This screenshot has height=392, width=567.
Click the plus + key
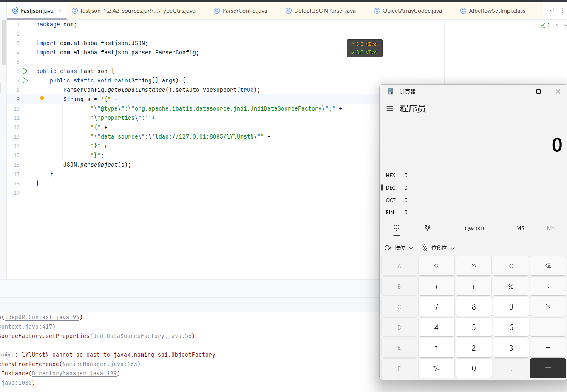pos(548,348)
